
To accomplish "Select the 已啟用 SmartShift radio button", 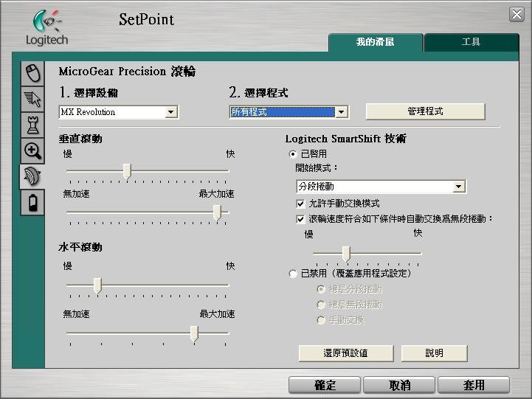I will (x=293, y=154).
